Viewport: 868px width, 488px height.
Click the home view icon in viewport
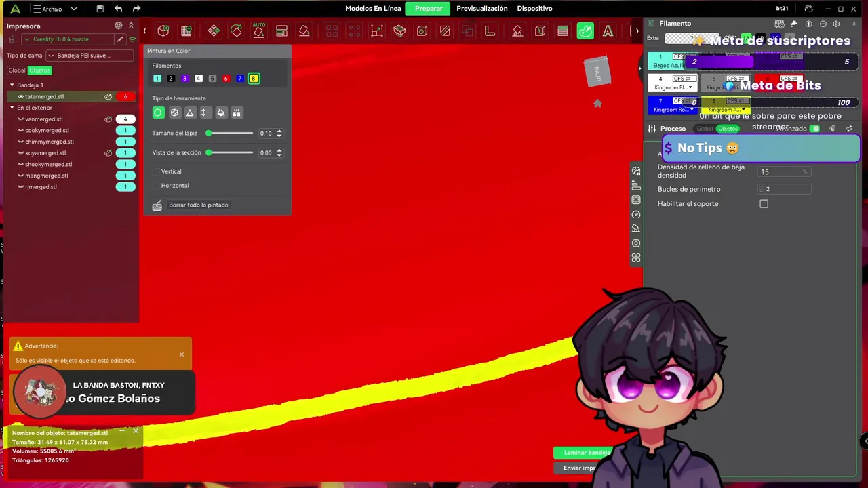click(x=597, y=104)
